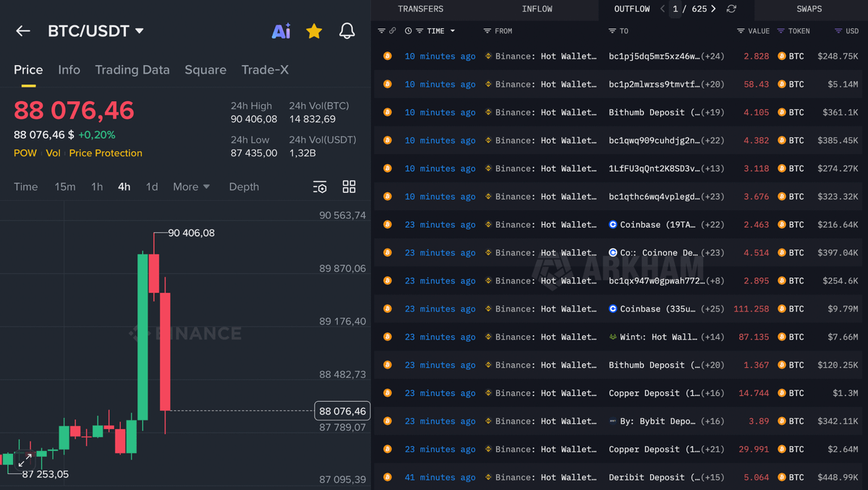Screen dimensions: 868x490
Task: Click the Bybit icon in the $342.11K row
Action: [613, 421]
